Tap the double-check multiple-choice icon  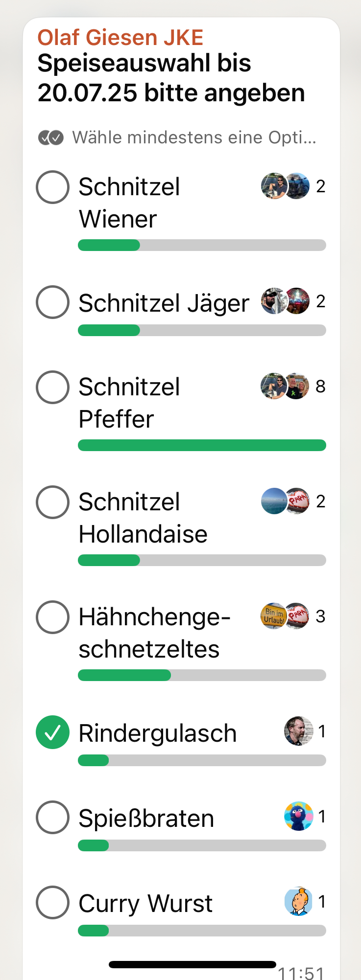click(51, 138)
